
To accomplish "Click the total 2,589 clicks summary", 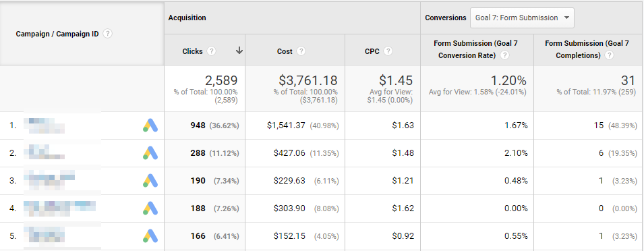I will [x=221, y=80].
